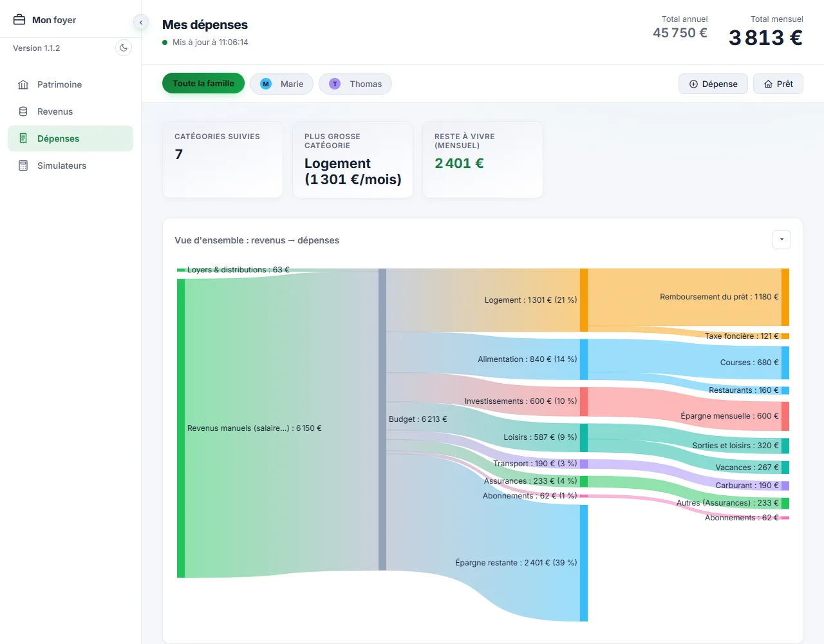
Task: Click the Total annuel 45 750 € amount
Action: point(680,33)
